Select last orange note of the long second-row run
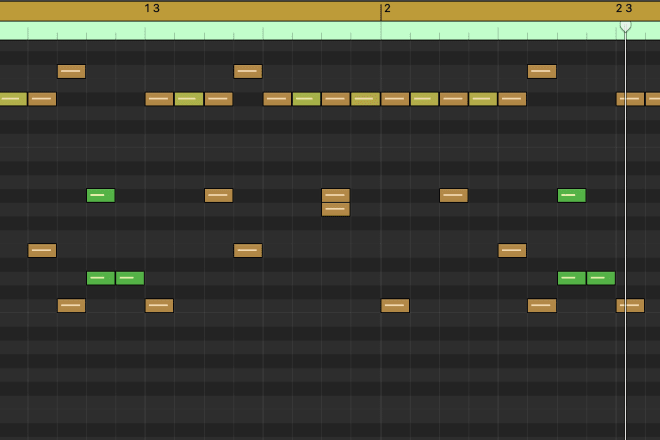The width and height of the screenshot is (660, 440). pyautogui.click(x=512, y=99)
